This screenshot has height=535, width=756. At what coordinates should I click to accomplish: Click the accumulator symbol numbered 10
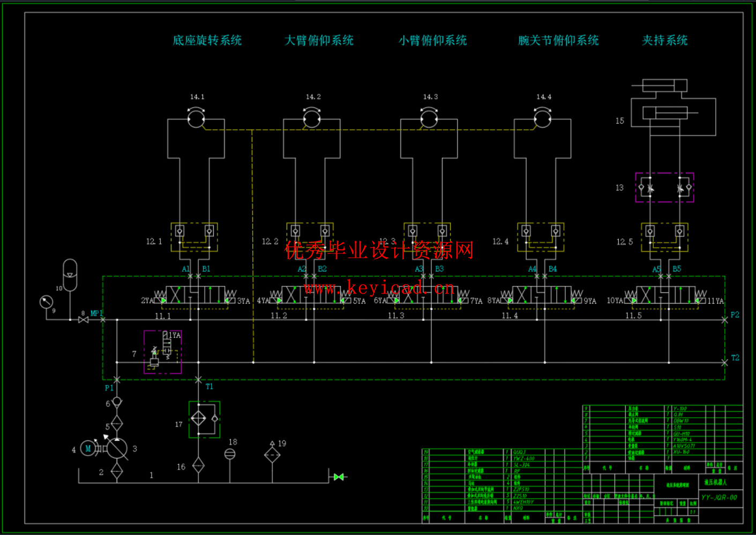pyautogui.click(x=70, y=275)
